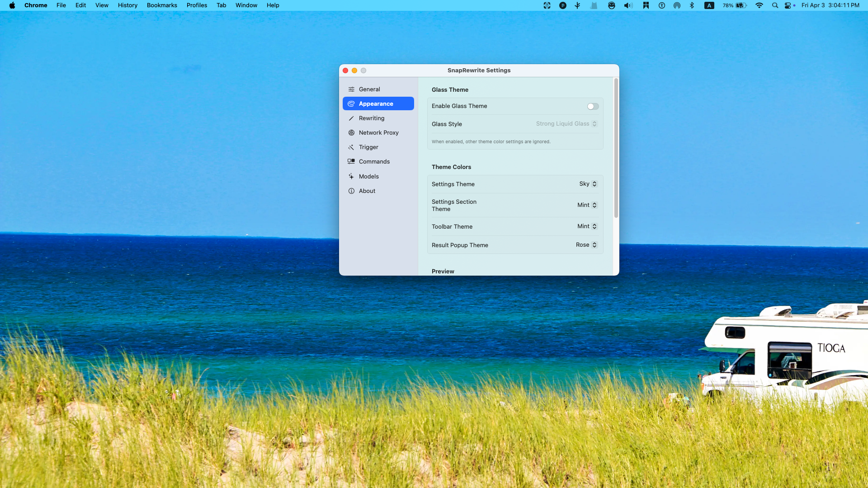This screenshot has width=868, height=488.
Task: Open Spotlight search in menu bar
Action: 775,5
